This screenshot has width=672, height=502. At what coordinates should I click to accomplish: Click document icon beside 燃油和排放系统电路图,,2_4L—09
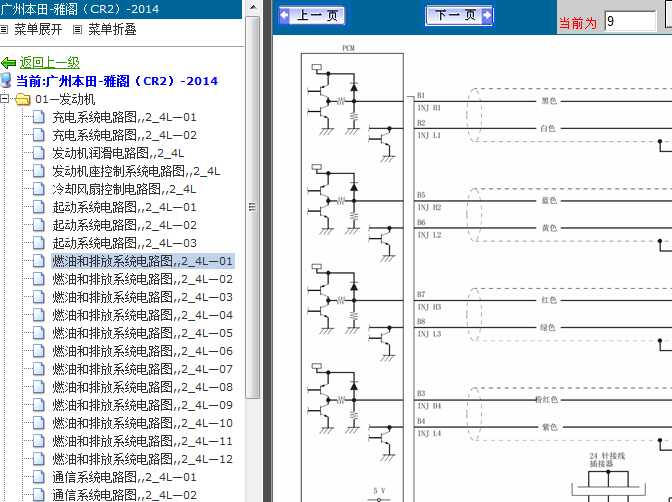point(39,405)
